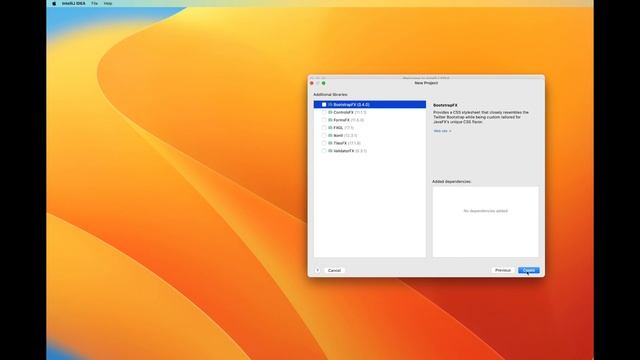Open the BootstrapFX Web site link
The image size is (640, 360).
tap(442, 131)
